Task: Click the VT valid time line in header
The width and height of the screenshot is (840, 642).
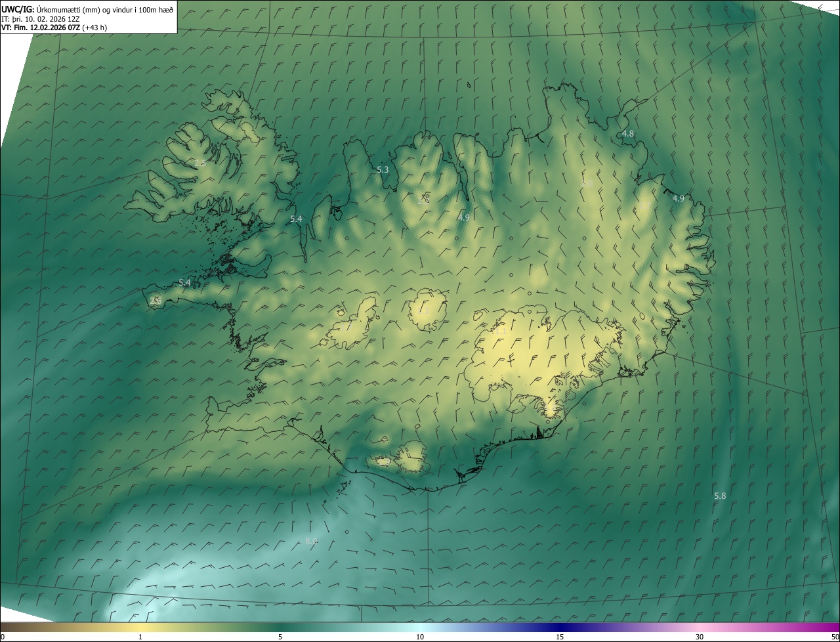Action: click(x=54, y=28)
